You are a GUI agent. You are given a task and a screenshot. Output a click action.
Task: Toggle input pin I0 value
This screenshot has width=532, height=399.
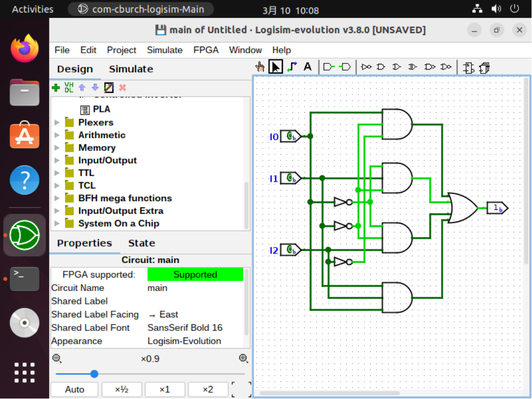(x=290, y=136)
